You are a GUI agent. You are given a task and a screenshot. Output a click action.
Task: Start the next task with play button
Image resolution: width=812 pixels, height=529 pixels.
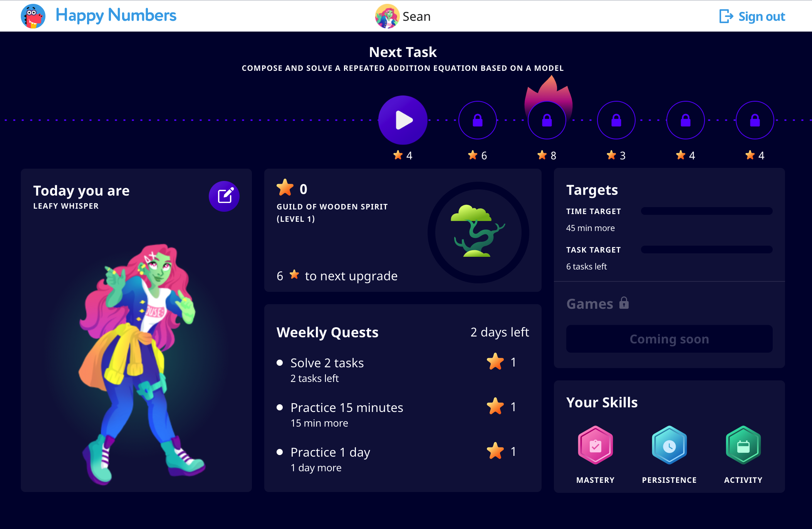[x=403, y=120]
